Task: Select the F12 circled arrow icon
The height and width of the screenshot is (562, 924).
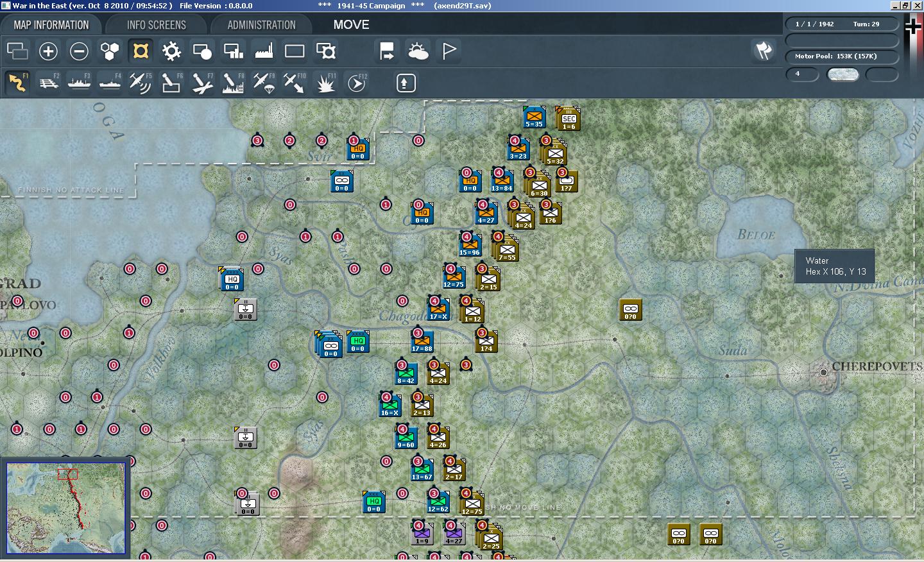Action: (357, 83)
